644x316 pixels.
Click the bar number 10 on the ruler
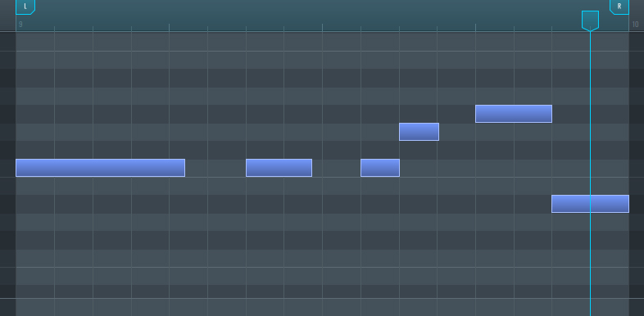click(635, 25)
